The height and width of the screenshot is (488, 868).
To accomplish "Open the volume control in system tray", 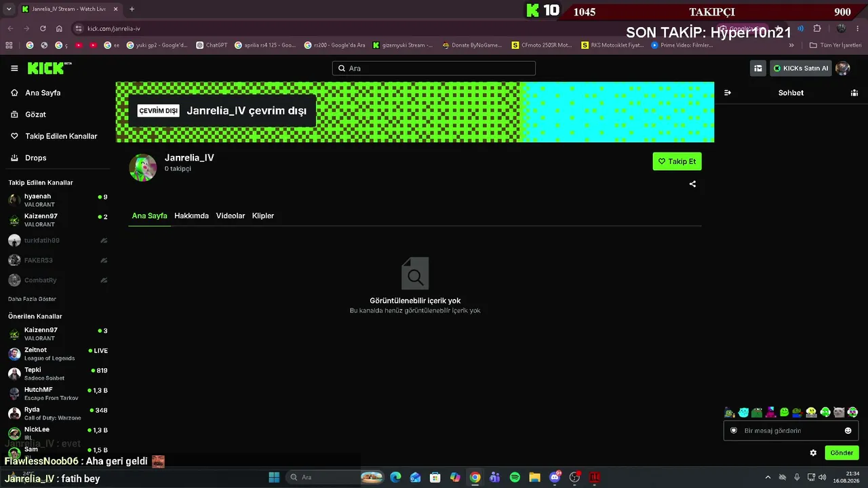I will [822, 477].
